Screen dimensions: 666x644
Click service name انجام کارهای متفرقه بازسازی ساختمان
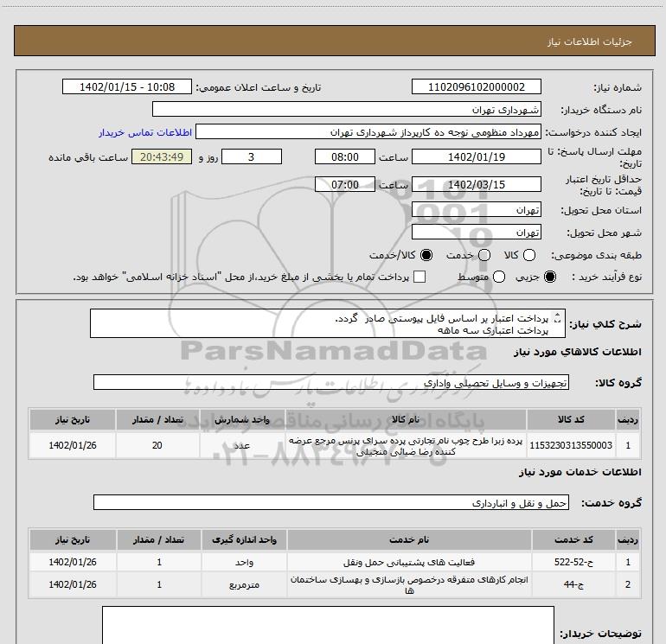point(409,584)
